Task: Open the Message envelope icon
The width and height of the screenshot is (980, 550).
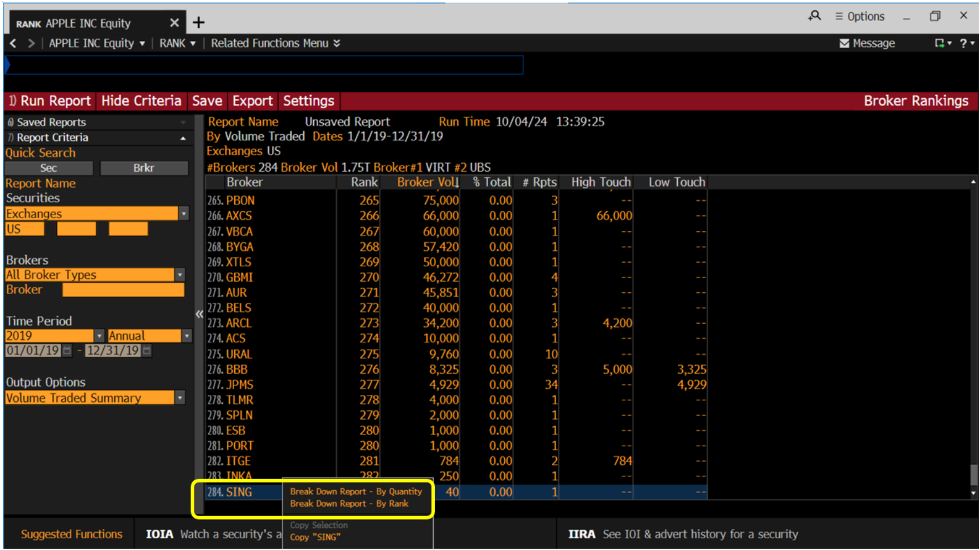Action: (844, 43)
